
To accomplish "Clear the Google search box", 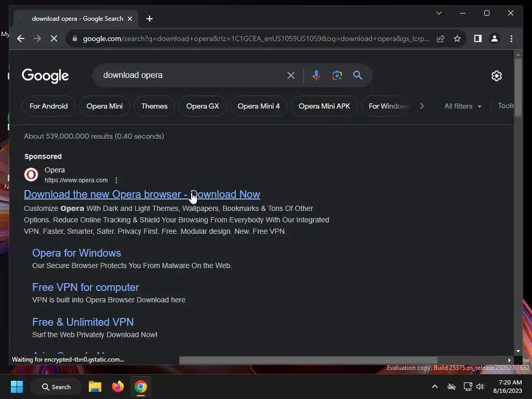I will click(291, 75).
